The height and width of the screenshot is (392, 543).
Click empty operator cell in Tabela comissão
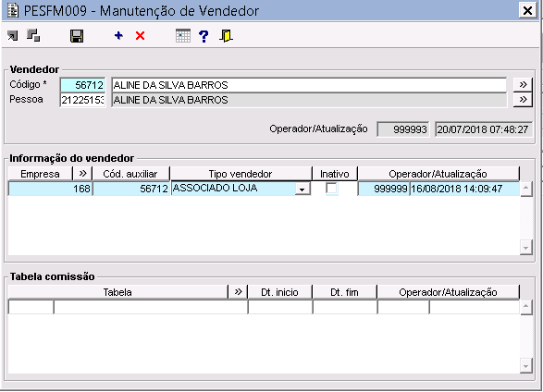tap(403, 307)
